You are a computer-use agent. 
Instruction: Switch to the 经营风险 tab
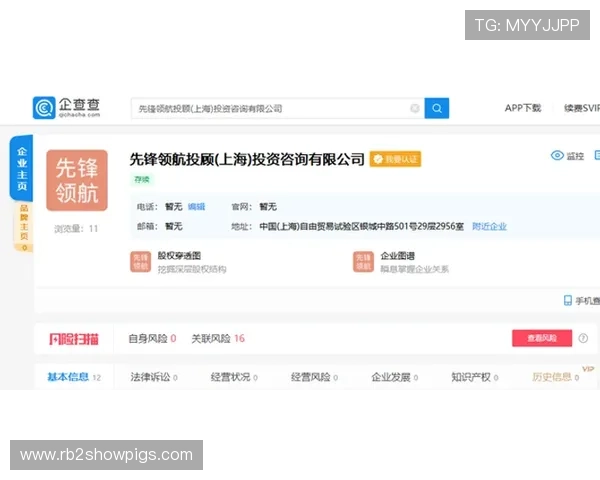coord(314,377)
